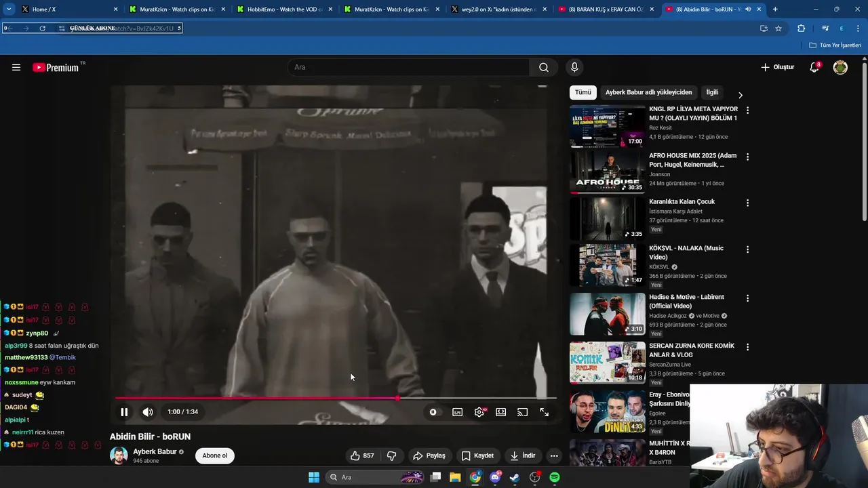Switch to the HobbitEmo VOD browser tab

[283, 9]
